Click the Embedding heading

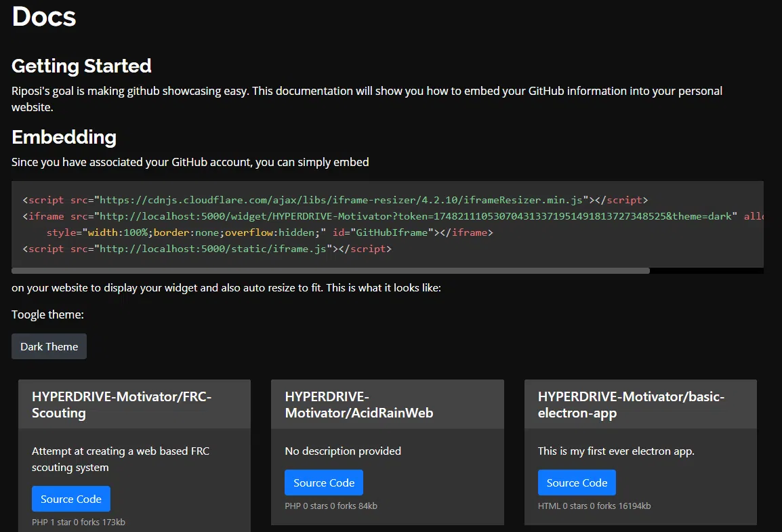tap(64, 137)
